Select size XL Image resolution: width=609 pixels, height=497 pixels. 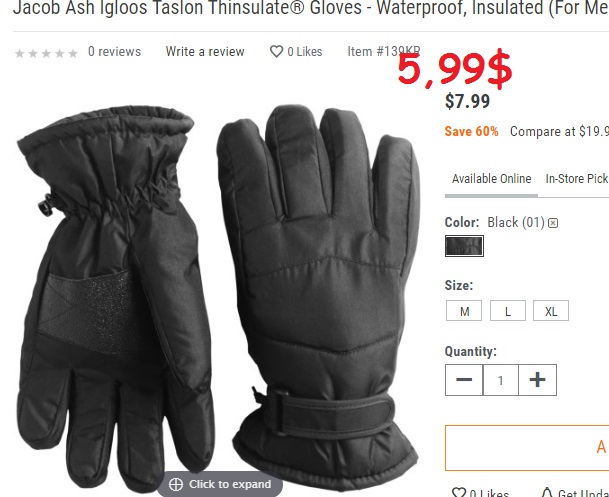pyautogui.click(x=551, y=311)
